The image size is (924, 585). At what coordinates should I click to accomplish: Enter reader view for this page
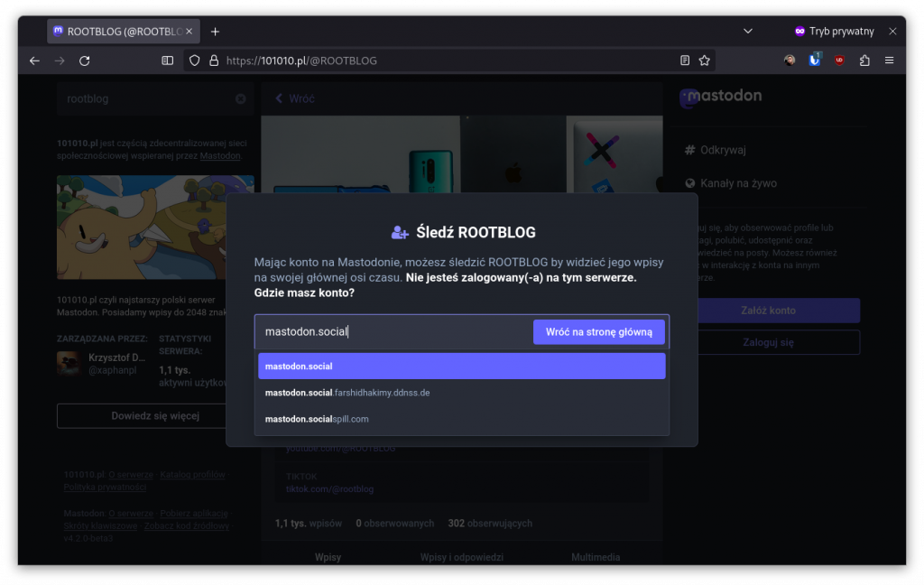(684, 60)
